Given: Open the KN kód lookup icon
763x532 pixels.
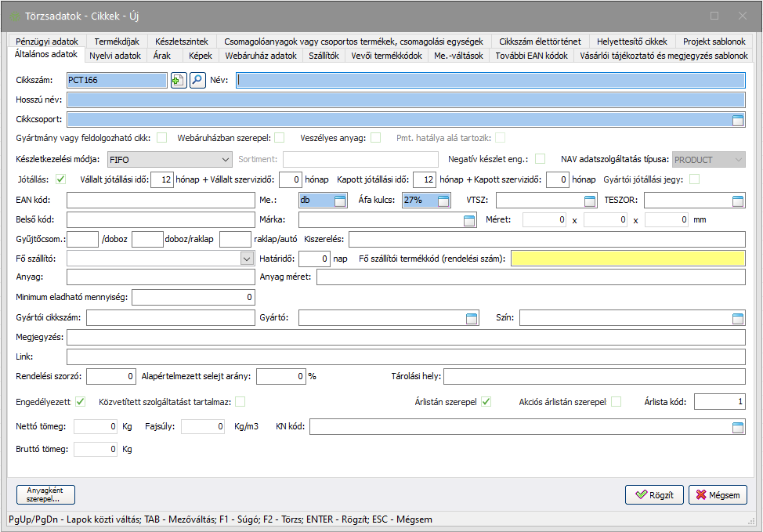Looking at the screenshot, I should click(x=737, y=427).
